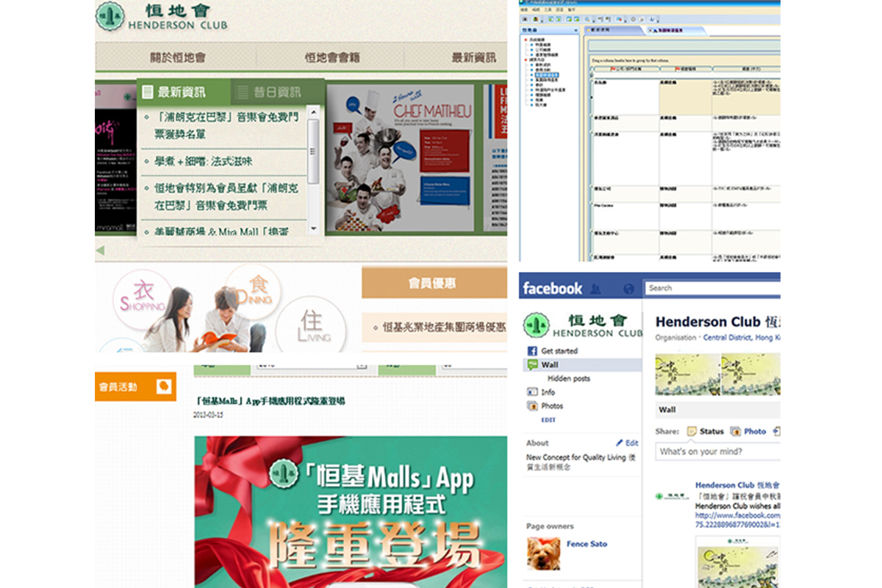
Task: Open Info in Facebook sidebar
Action: pos(548,392)
